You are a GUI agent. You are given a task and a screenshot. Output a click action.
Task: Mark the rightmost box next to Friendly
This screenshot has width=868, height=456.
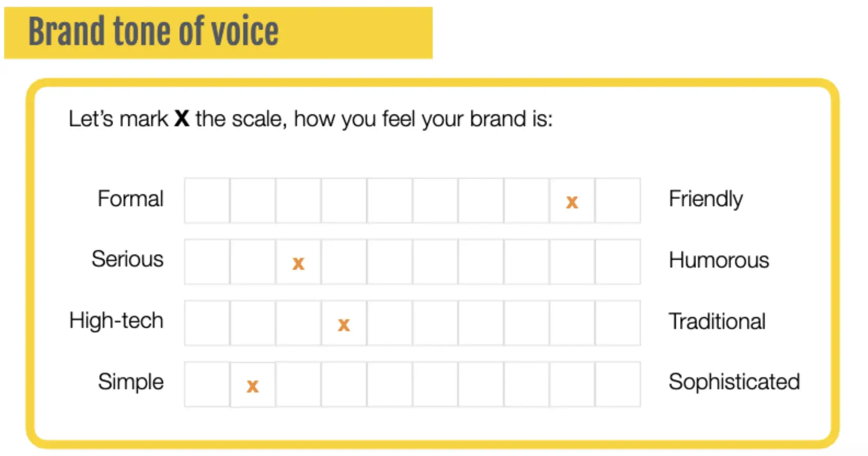618,201
